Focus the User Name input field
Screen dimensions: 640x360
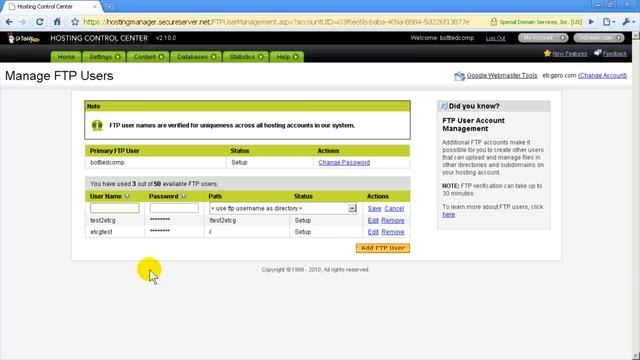[114, 208]
